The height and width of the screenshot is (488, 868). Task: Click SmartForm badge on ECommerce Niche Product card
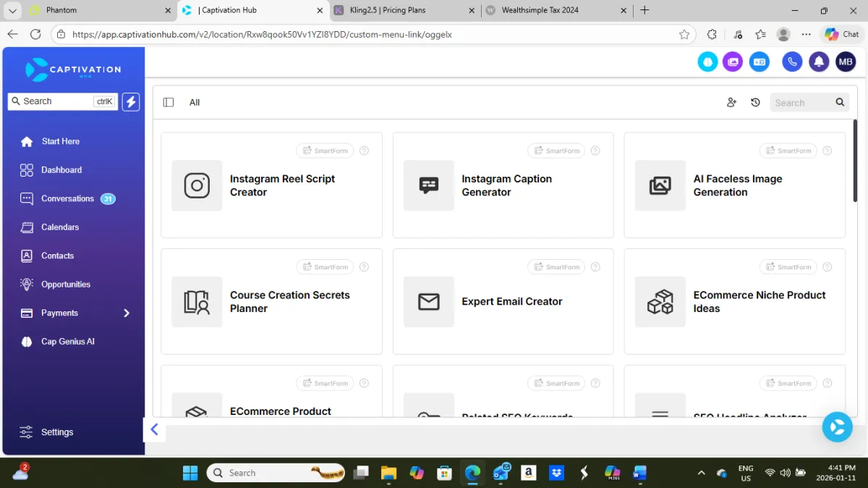click(x=788, y=267)
